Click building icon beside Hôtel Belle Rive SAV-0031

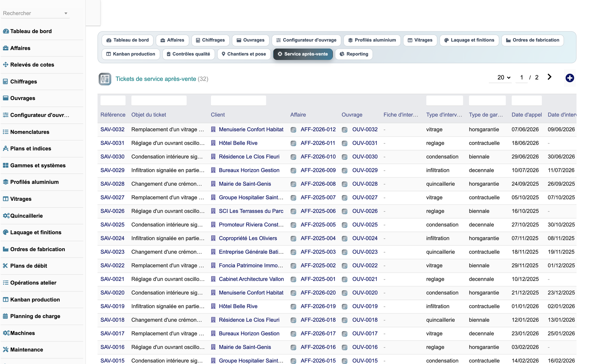click(213, 143)
